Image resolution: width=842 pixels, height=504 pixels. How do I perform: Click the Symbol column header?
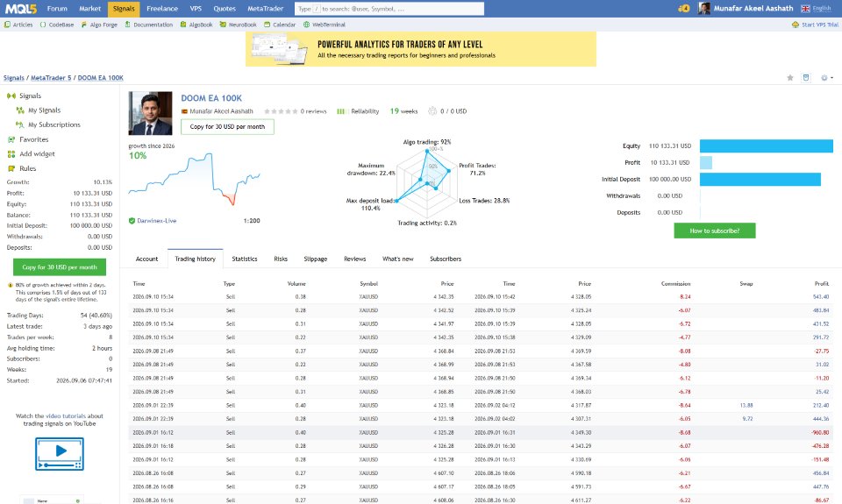click(369, 283)
